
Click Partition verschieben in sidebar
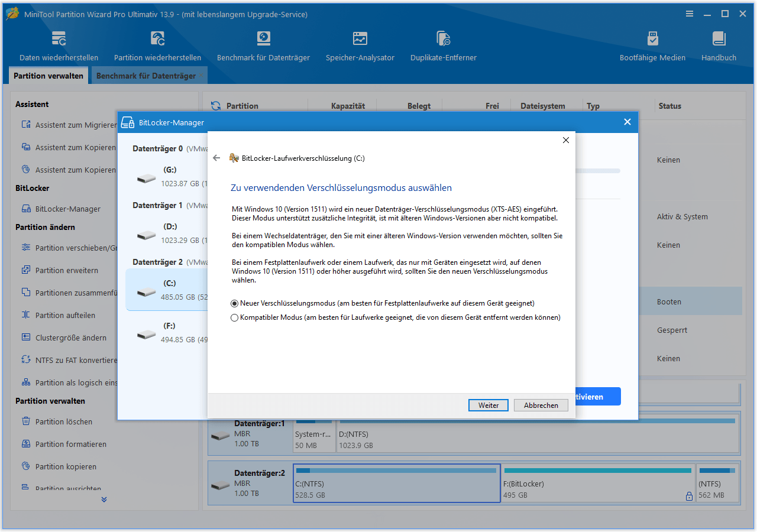69,248
